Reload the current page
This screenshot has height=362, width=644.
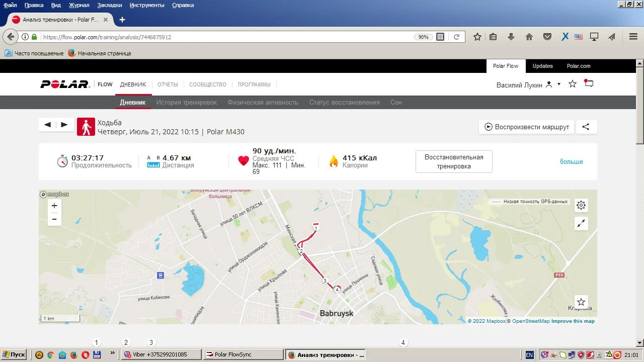pos(456,37)
